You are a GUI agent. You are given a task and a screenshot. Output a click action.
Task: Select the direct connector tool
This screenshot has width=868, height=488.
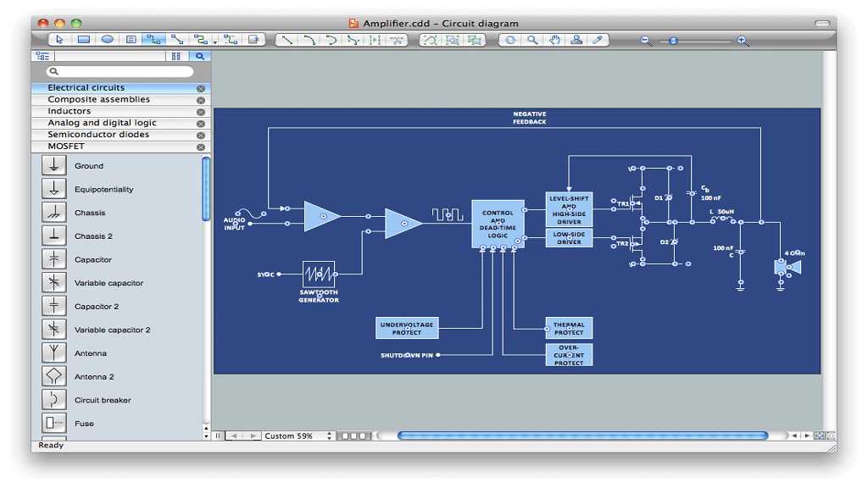pos(177,40)
